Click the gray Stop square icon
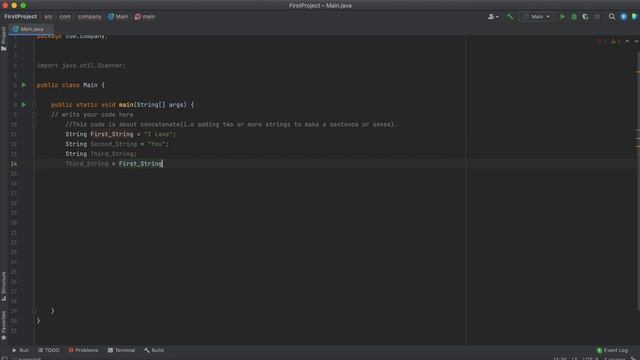Viewport: 640px width, 360px height. 597,17
